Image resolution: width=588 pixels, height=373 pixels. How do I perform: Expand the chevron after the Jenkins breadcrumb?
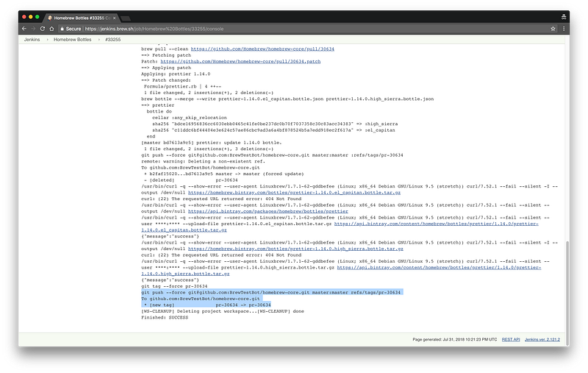[x=47, y=40]
